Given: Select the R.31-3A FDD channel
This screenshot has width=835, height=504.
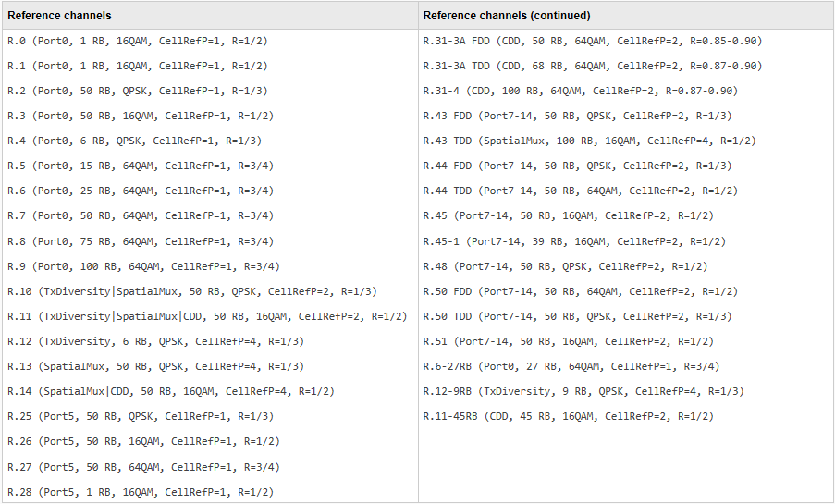Looking at the screenshot, I should click(592, 41).
